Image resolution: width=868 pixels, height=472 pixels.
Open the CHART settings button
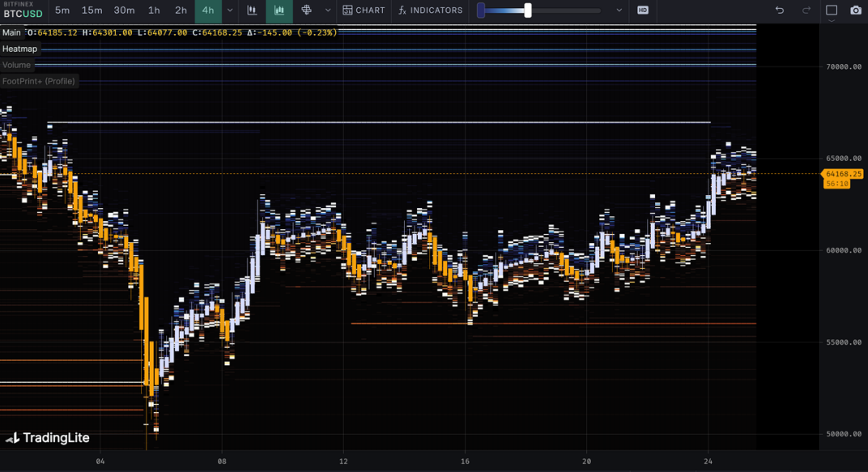point(364,11)
